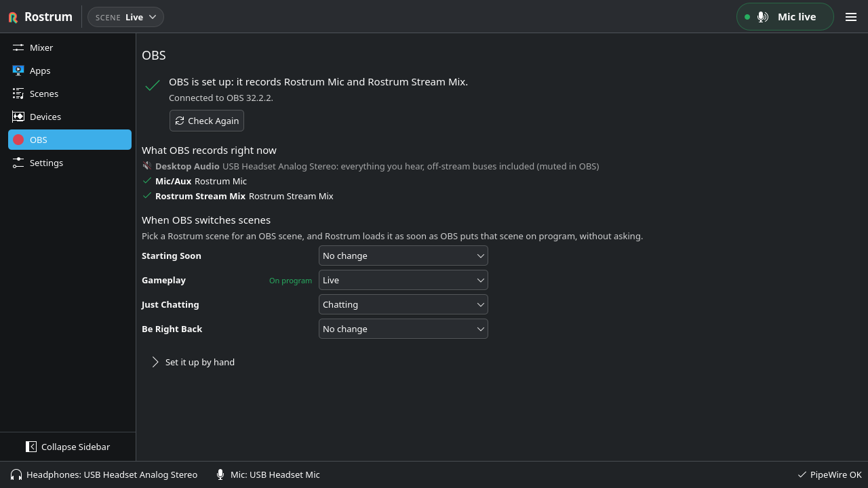Click the PipeWire OK status
868x488 pixels.
tap(829, 474)
